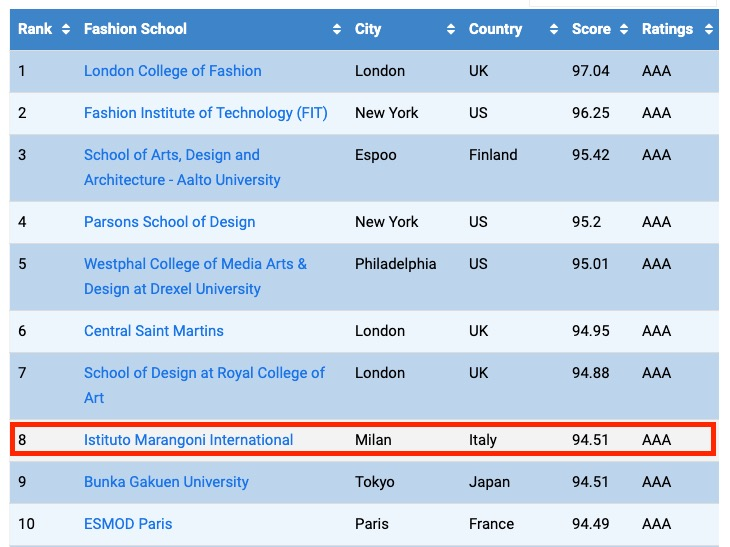The image size is (730, 547).
Task: Sort by City using arrow icon
Action: (450, 29)
